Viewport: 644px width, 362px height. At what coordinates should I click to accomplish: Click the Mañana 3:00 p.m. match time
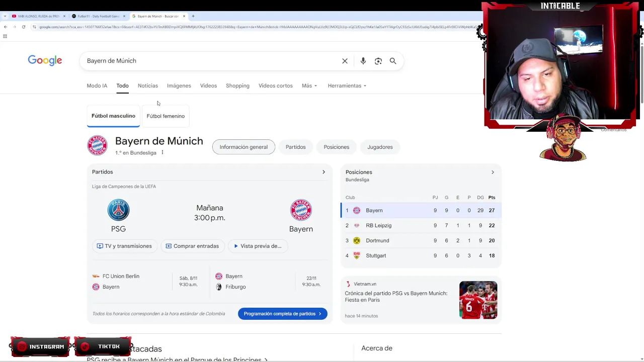(210, 213)
